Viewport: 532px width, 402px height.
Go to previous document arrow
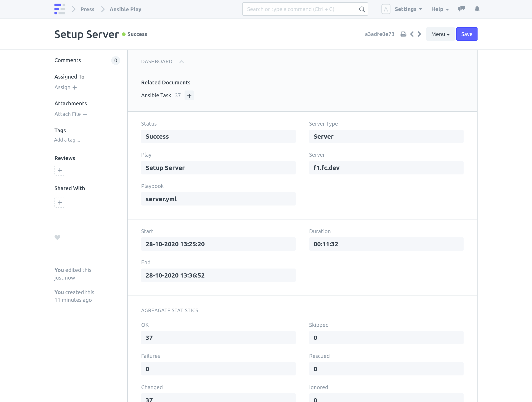coord(412,34)
